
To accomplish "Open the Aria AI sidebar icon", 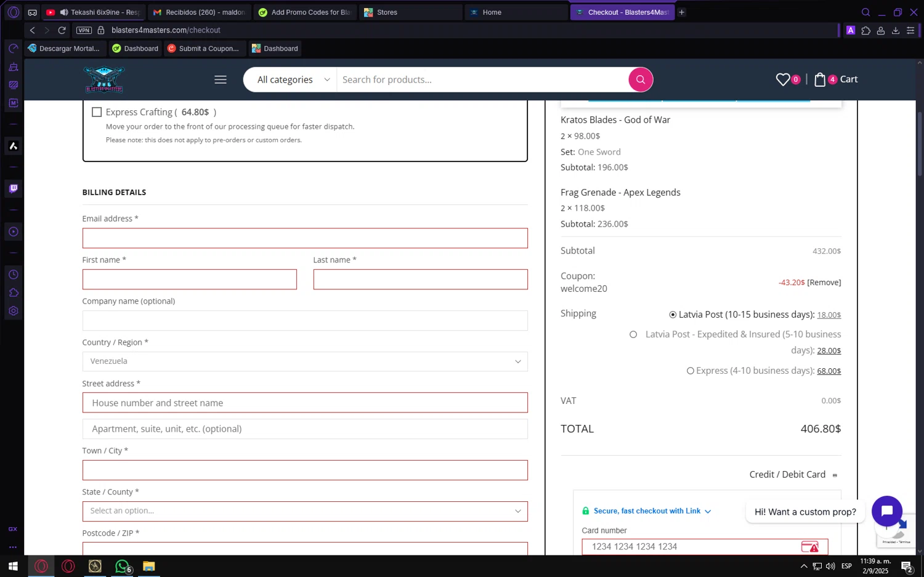I will point(13,146).
